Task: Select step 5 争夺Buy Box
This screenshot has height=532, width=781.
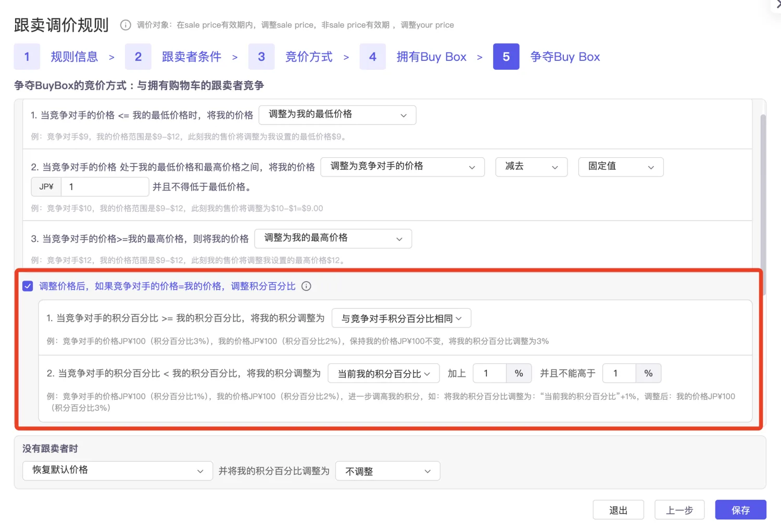Action: [547, 57]
